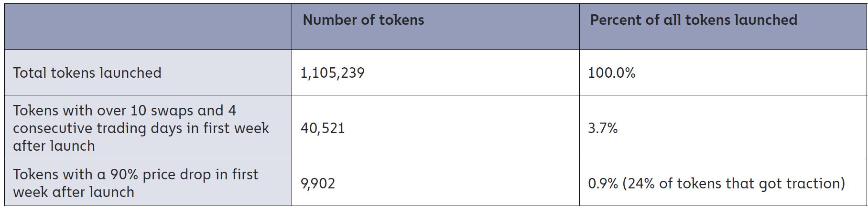Click the 9,902 value cell
The width and height of the screenshot is (868, 207).
pyautogui.click(x=435, y=183)
